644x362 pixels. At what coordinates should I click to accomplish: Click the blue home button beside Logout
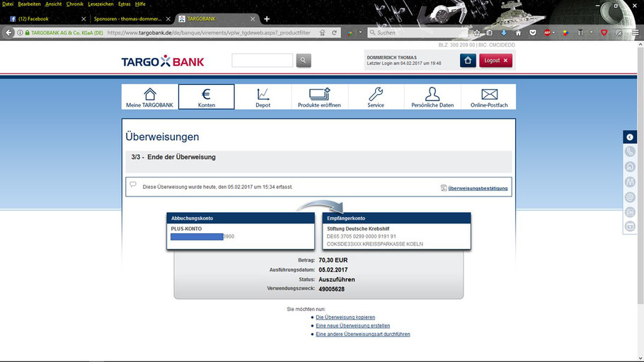tap(468, 60)
